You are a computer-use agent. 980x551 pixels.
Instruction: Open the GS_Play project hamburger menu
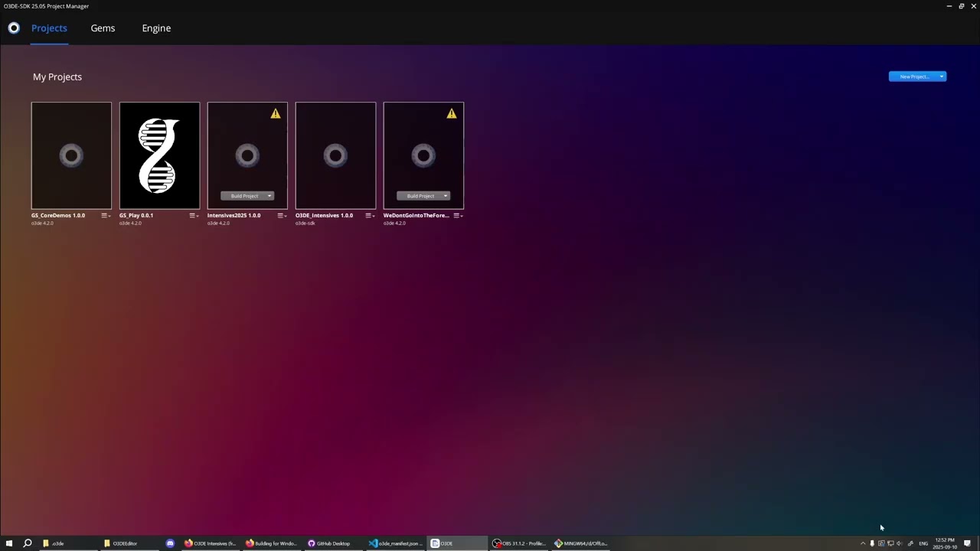click(194, 216)
